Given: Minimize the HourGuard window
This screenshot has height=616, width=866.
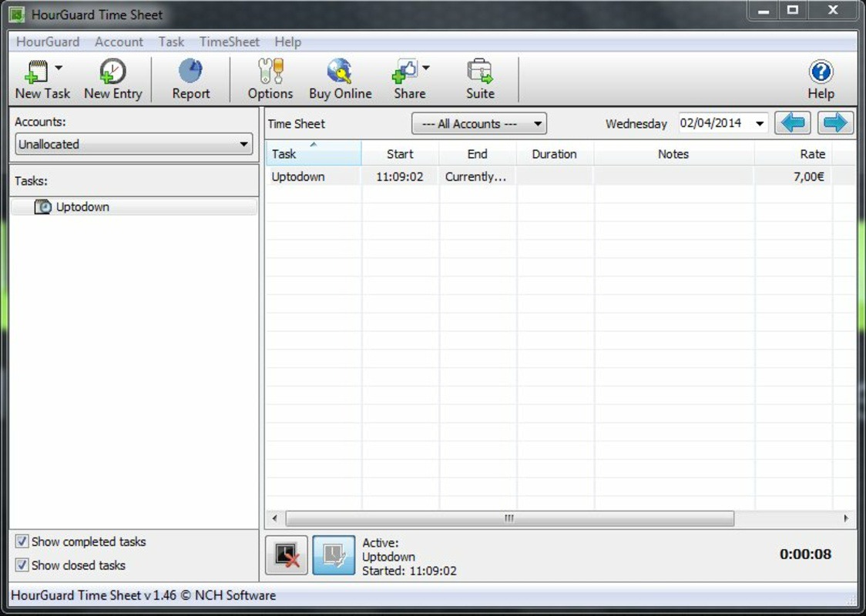Looking at the screenshot, I should click(764, 11).
